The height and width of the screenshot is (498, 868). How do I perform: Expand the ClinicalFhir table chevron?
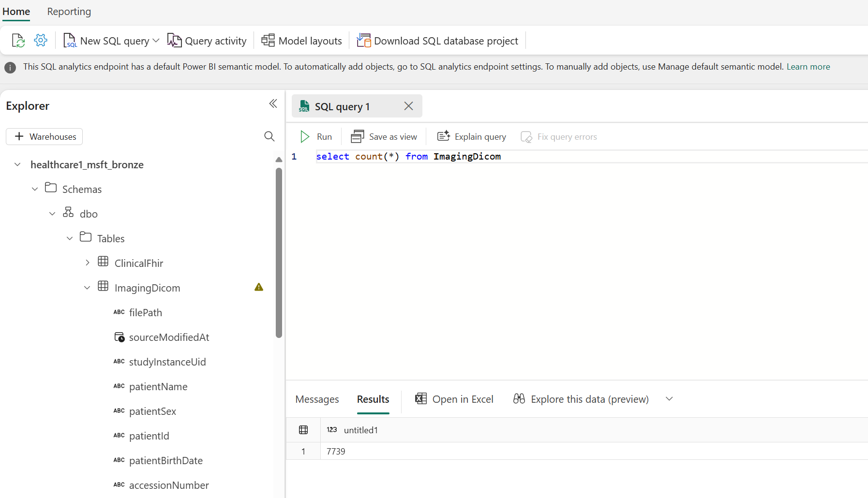[87, 263]
